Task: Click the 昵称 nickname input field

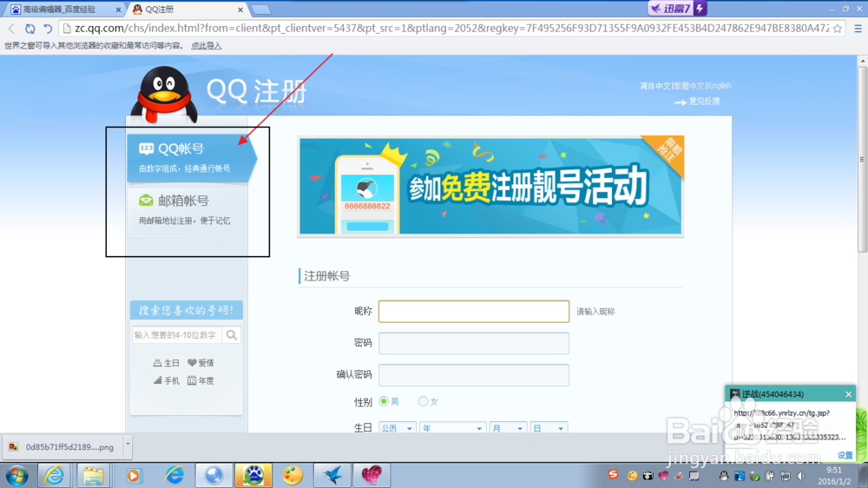Action: (474, 312)
